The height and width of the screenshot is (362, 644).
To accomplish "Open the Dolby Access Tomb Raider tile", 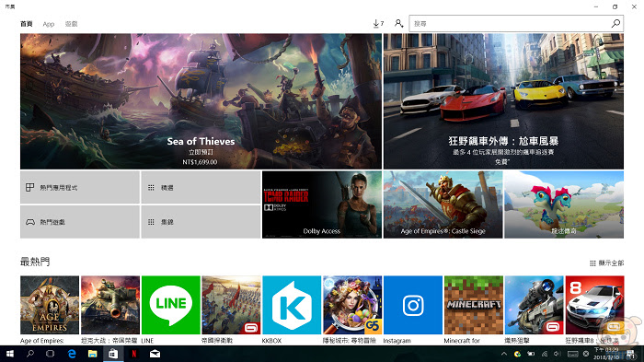I will 322,204.
